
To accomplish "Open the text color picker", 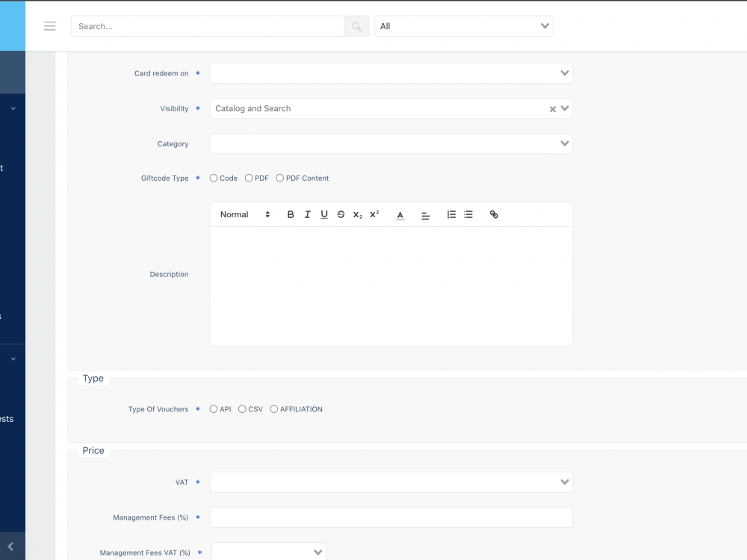I will coord(400,215).
